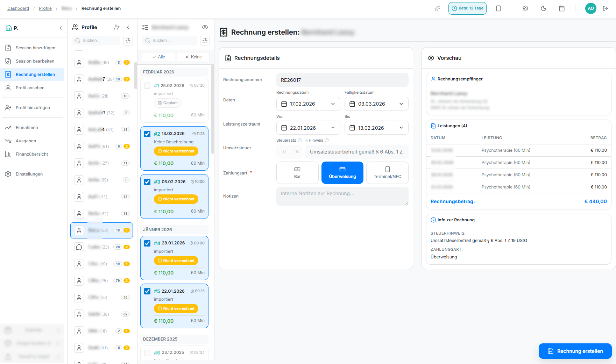Click the logout icon next to avatar
The width and height of the screenshot is (616, 364).
click(606, 8)
